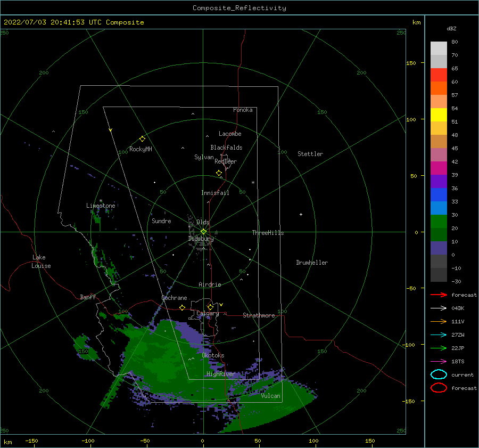Screen dimensions: 479x448
Task: Click the Drumheller label
Action: click(312, 263)
